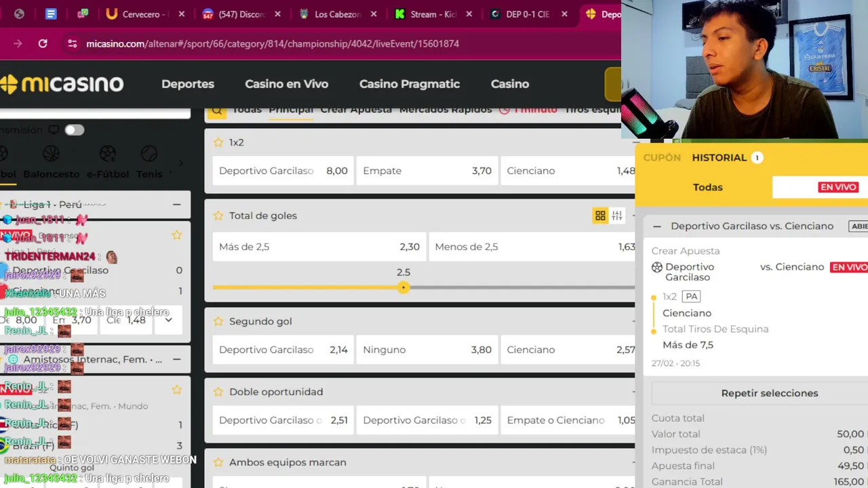The height and width of the screenshot is (488, 868).
Task: Click the market search magnifier icon
Action: pyautogui.click(x=217, y=110)
